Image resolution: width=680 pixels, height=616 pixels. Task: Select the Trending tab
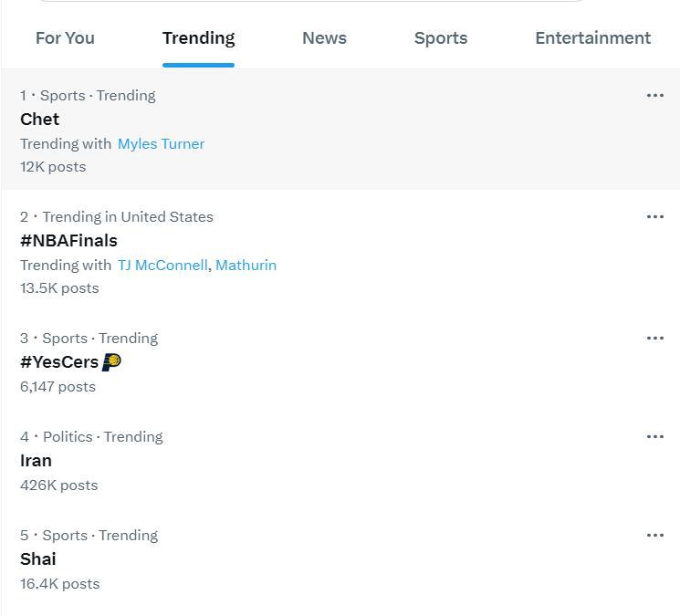click(x=198, y=38)
